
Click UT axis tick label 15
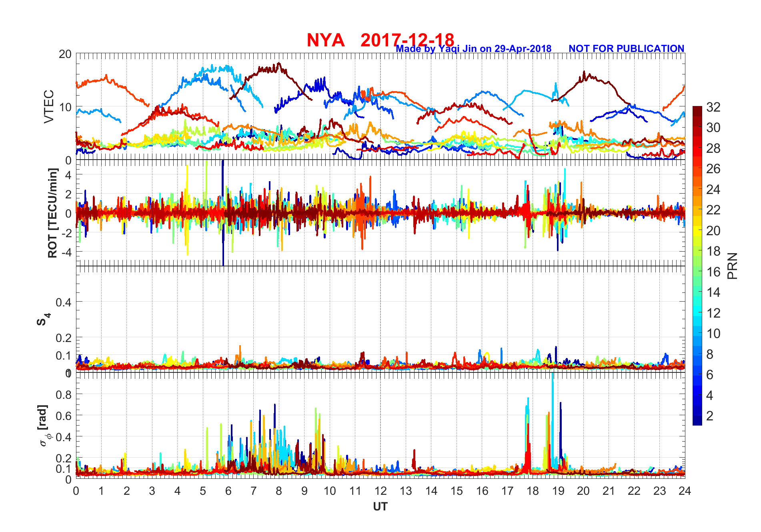click(457, 491)
